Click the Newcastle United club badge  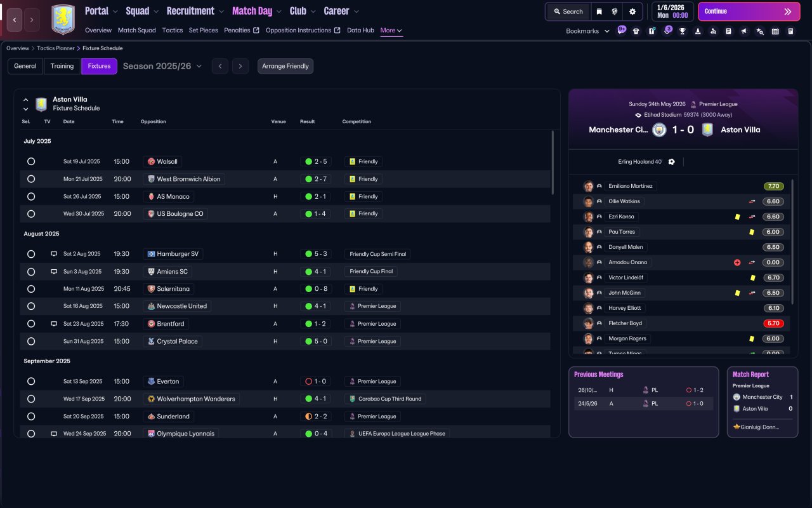tap(151, 306)
